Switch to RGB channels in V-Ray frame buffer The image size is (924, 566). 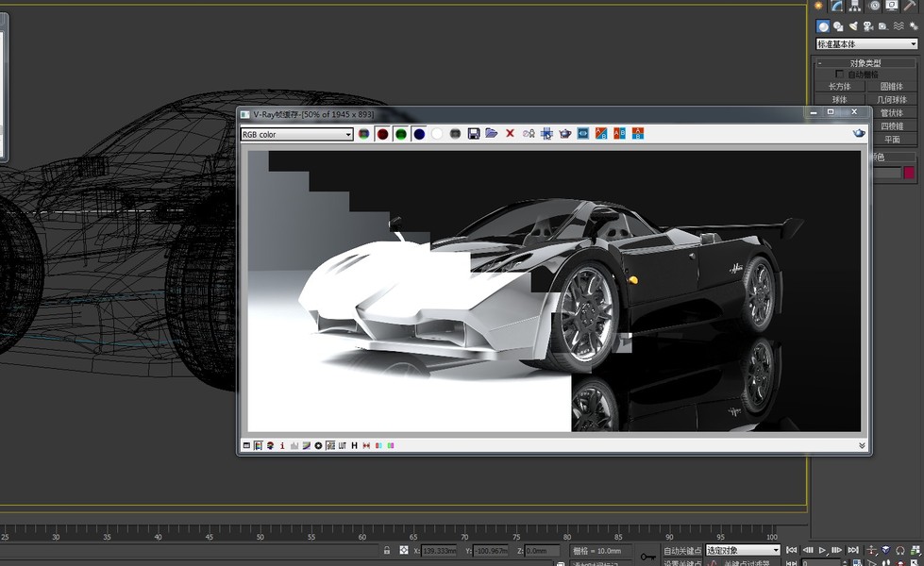(x=364, y=134)
